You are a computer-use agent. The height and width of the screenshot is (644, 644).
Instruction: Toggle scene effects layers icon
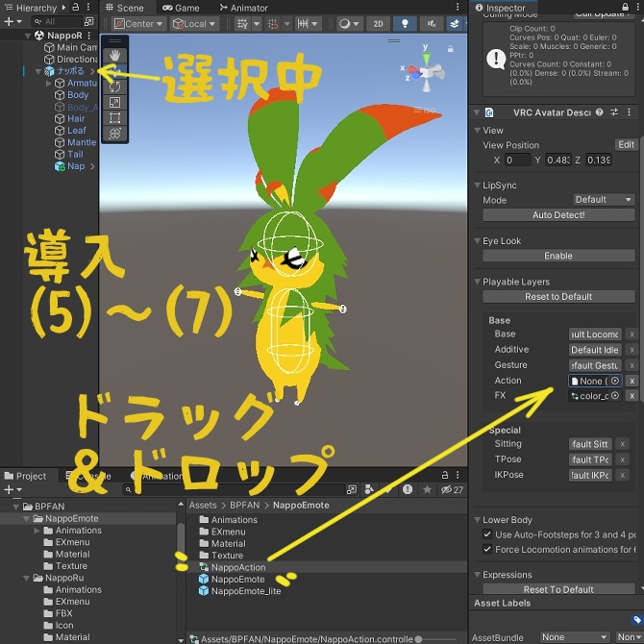455,24
